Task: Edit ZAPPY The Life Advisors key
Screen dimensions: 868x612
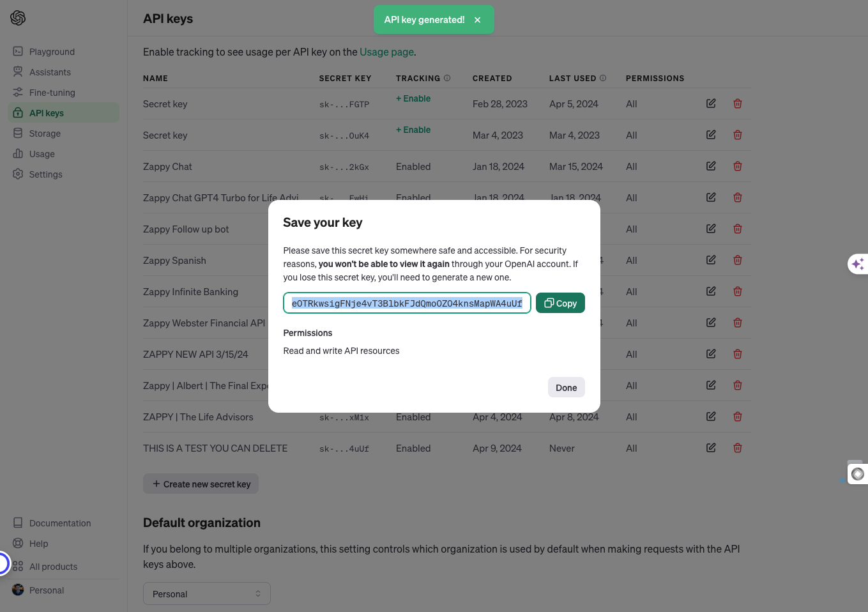Action: [711, 417]
